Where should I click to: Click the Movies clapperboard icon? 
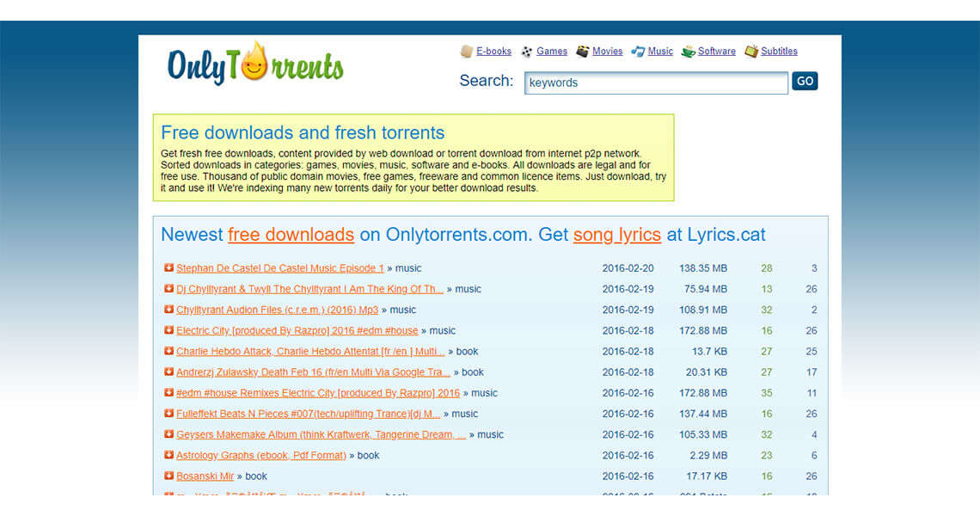pyautogui.click(x=583, y=52)
